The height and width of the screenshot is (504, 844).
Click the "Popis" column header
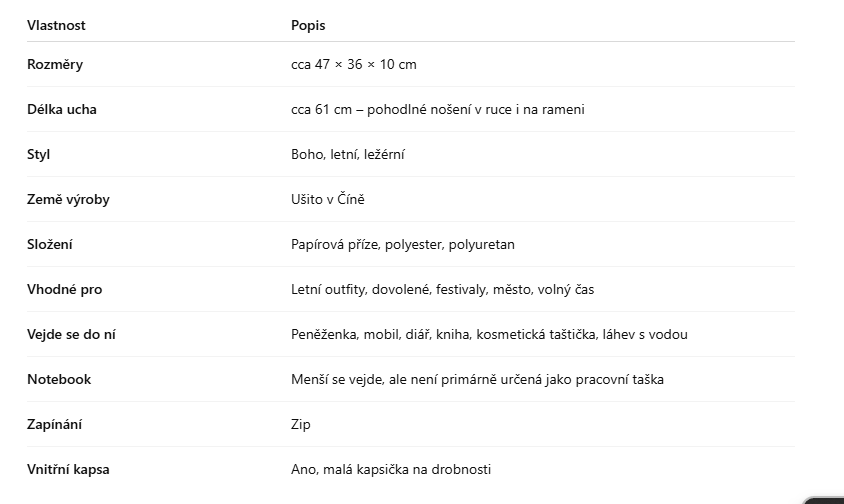[308, 25]
